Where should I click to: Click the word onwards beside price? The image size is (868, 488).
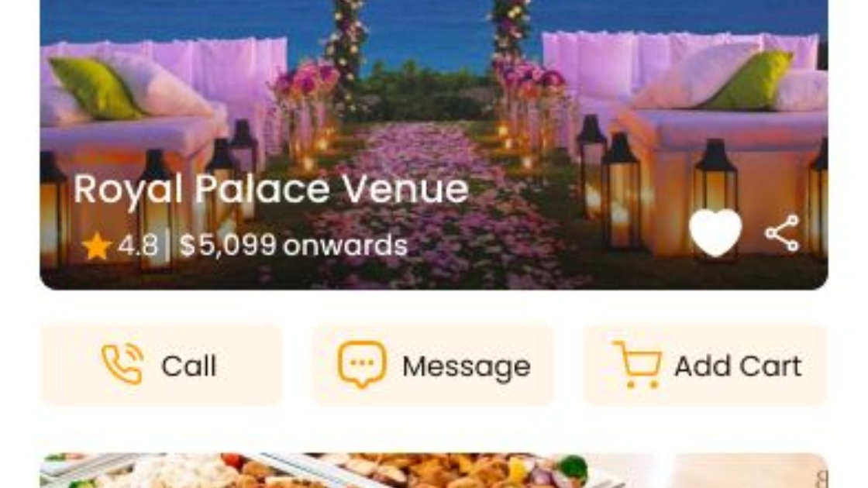pos(346,246)
